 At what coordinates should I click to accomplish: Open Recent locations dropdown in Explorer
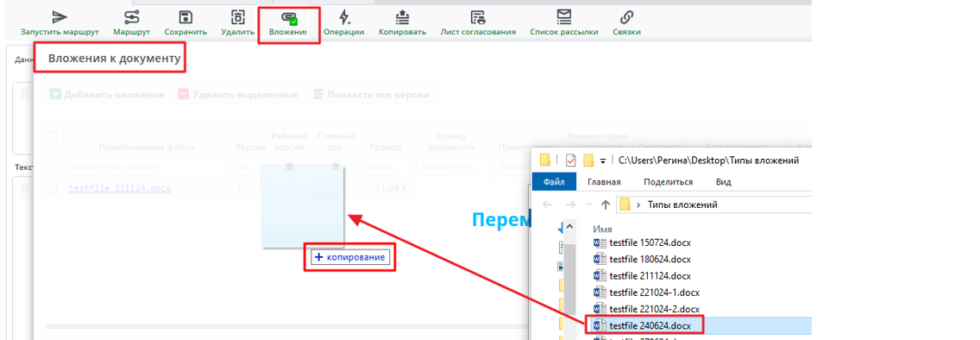(588, 205)
